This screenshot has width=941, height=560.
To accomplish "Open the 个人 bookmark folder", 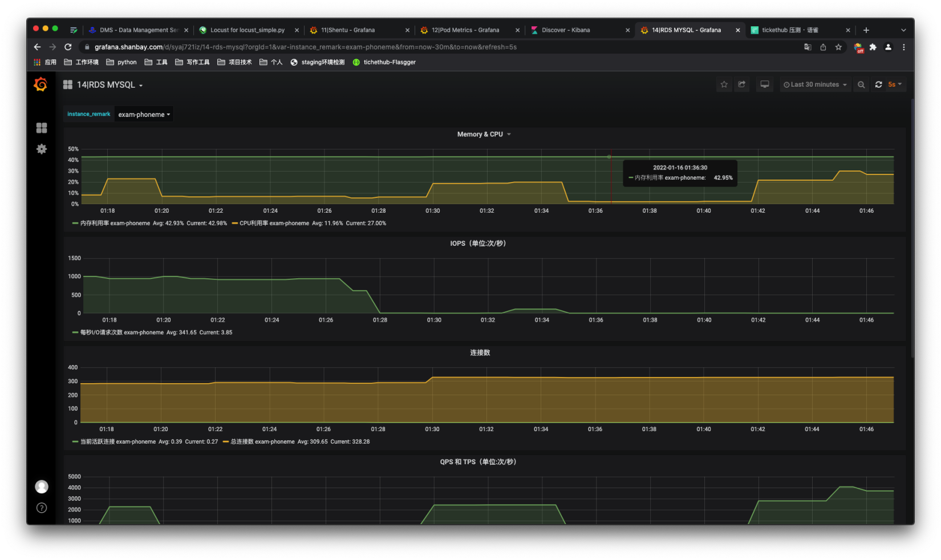I will point(271,62).
